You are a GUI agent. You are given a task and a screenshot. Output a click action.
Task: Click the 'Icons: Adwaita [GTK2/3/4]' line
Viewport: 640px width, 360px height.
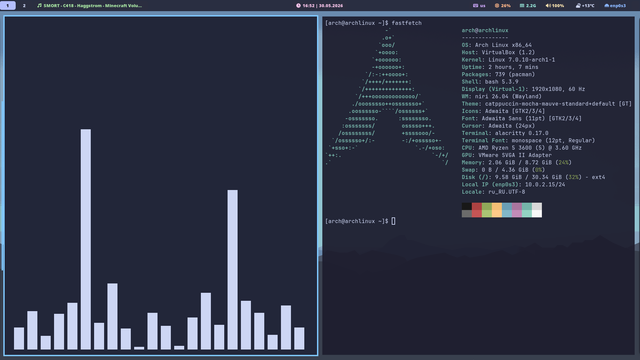click(503, 111)
